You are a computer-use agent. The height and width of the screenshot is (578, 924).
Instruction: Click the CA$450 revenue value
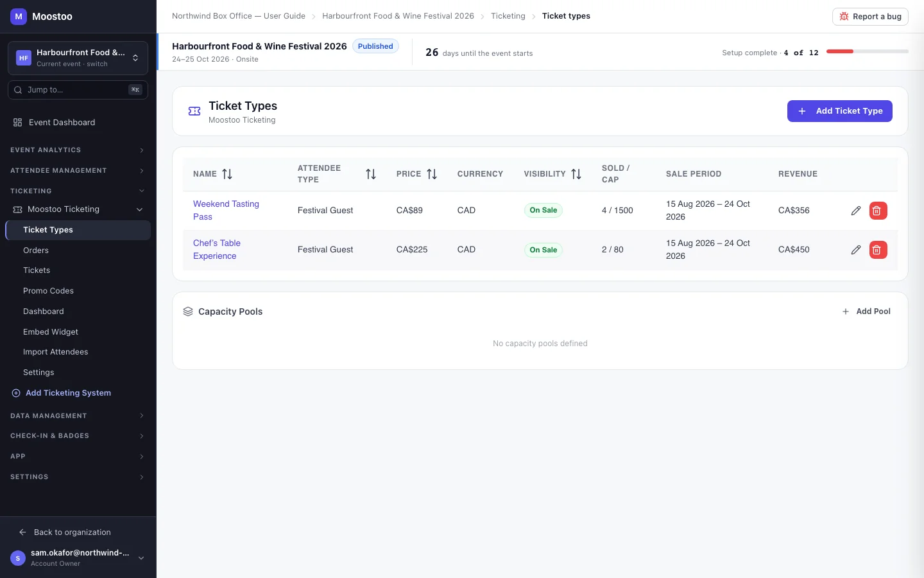(794, 250)
